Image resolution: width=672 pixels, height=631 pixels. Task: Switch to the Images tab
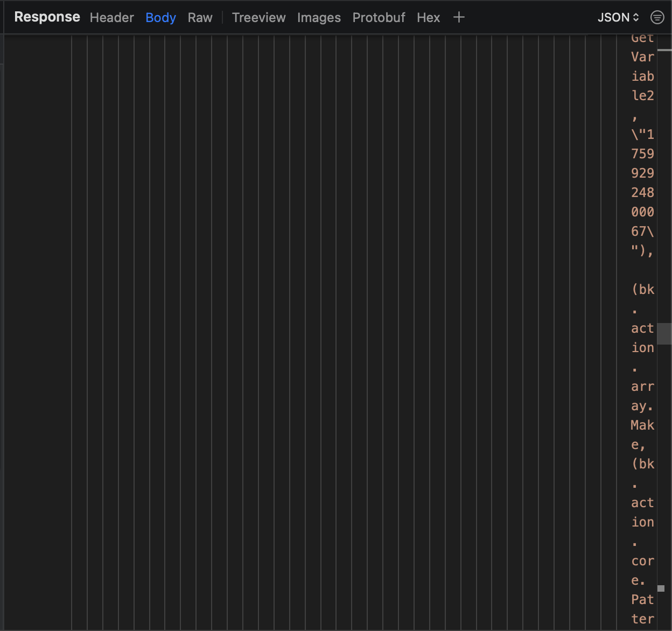point(319,17)
